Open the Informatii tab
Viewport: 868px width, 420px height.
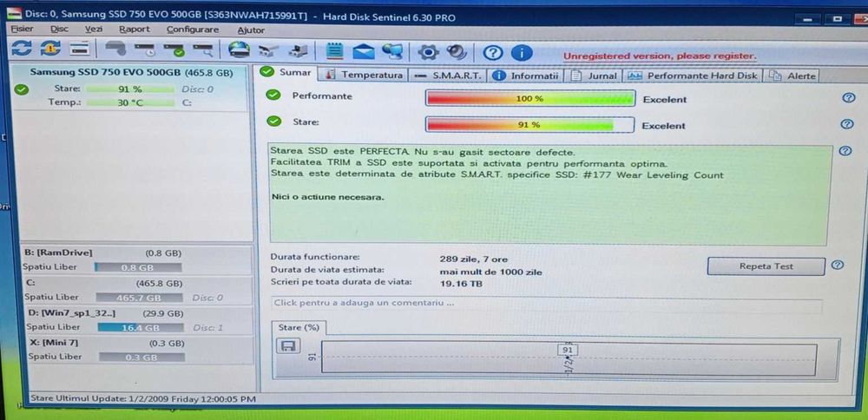pos(527,75)
